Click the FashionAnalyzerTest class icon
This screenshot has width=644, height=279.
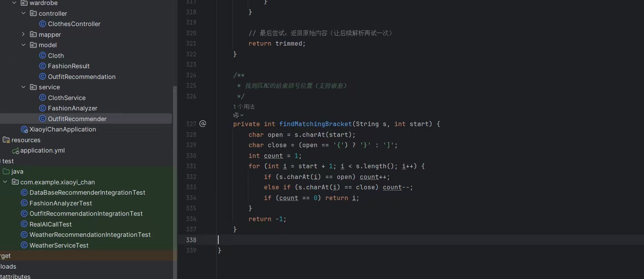point(24,203)
